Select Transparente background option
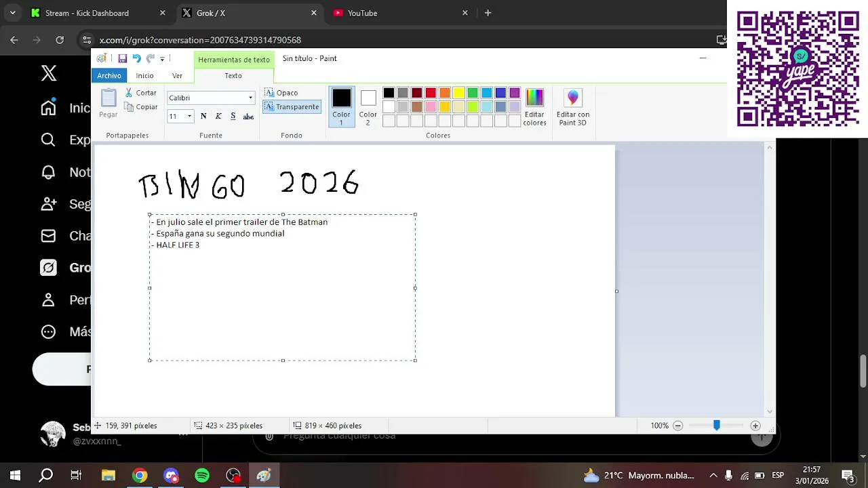Viewport: 868px width, 488px height. pos(292,107)
